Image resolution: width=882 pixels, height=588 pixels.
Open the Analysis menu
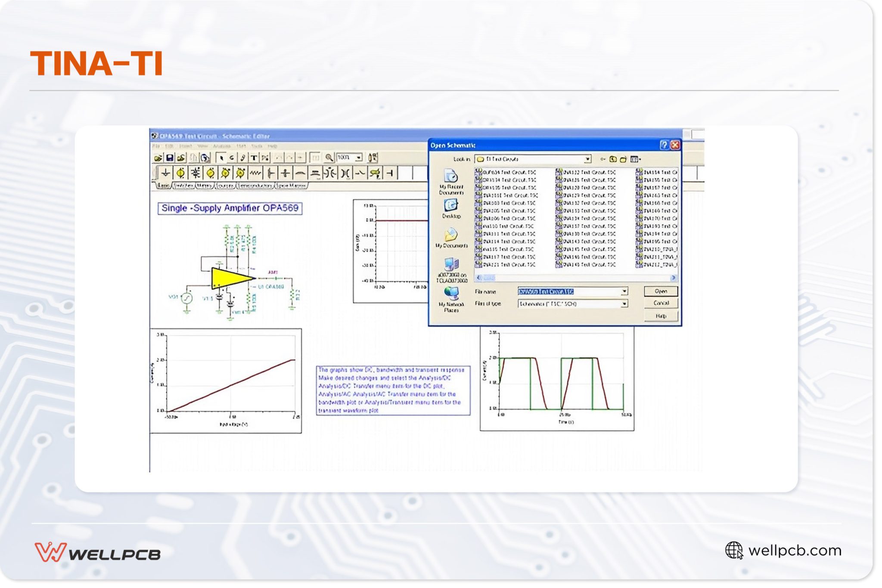click(221, 146)
